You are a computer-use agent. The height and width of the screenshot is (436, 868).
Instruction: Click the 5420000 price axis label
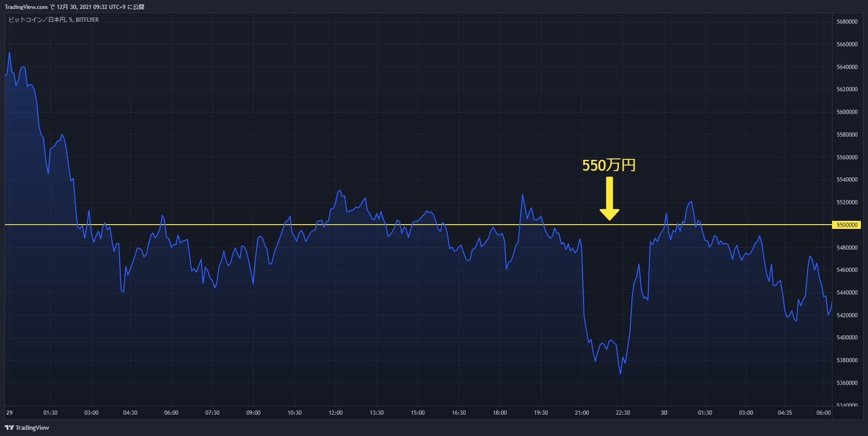click(x=847, y=315)
